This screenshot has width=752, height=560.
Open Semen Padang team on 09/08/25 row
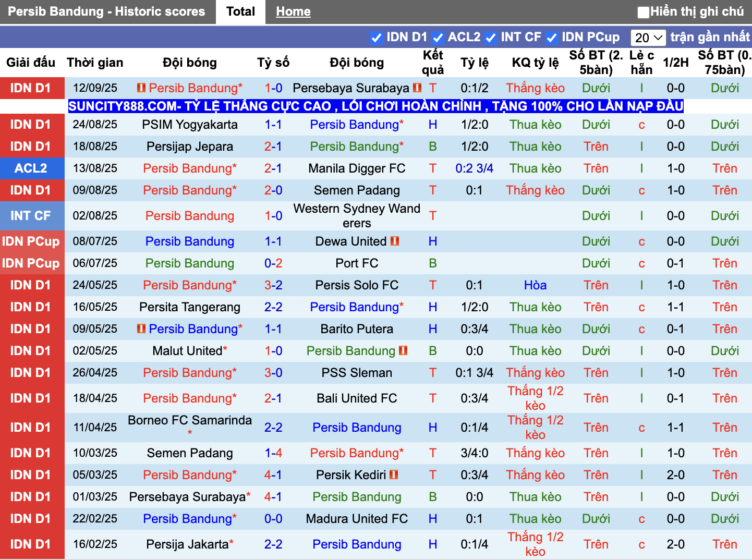coord(357,190)
